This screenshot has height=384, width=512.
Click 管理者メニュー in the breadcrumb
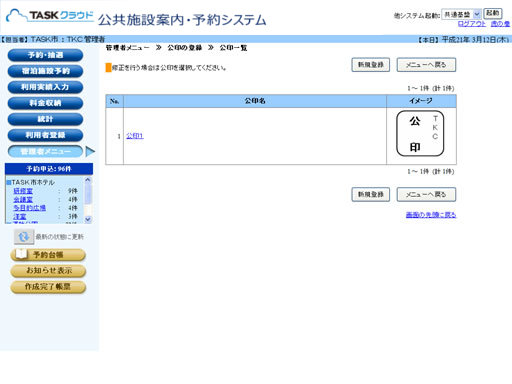pos(128,48)
